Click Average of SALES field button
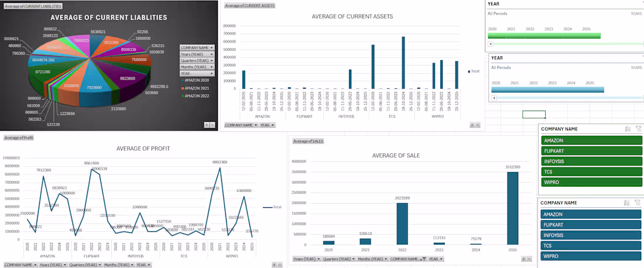Image resolution: width=644 pixels, height=268 pixels. coord(308,141)
